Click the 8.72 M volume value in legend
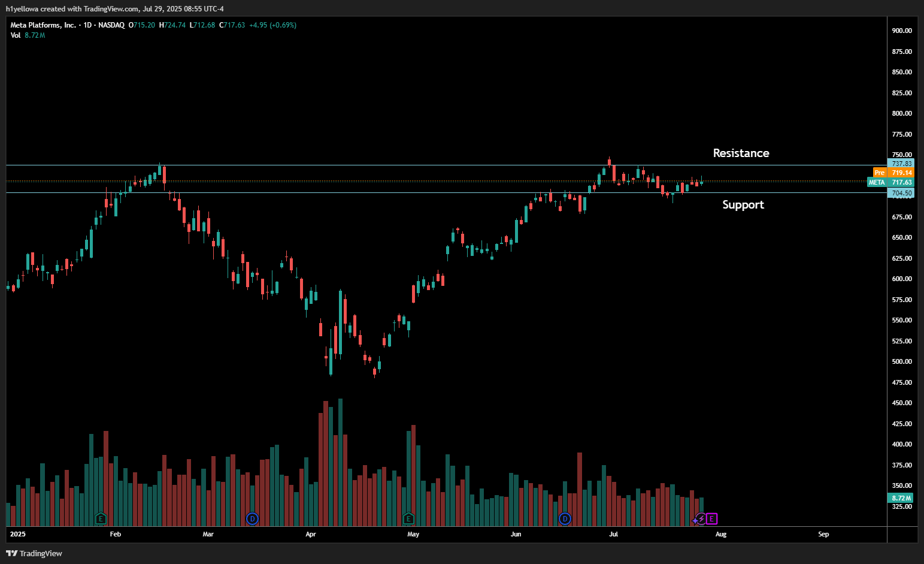924x564 pixels. pos(35,35)
